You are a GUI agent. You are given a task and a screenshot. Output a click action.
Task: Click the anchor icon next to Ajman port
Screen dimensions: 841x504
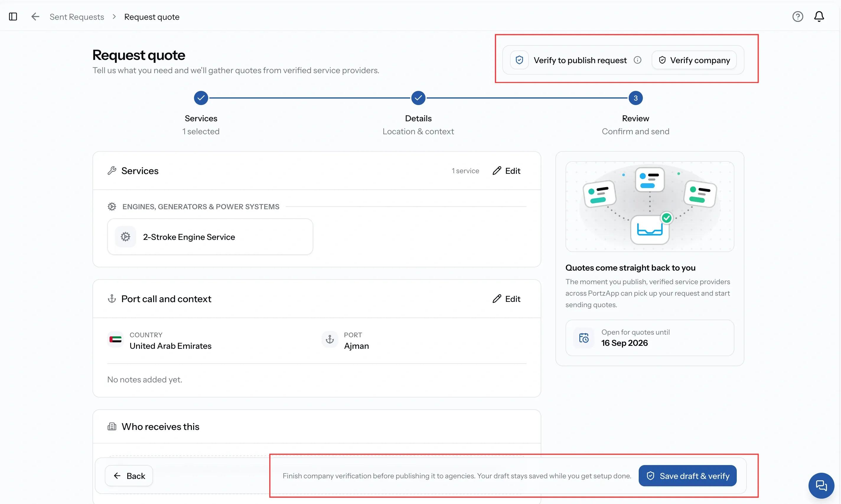click(x=330, y=339)
